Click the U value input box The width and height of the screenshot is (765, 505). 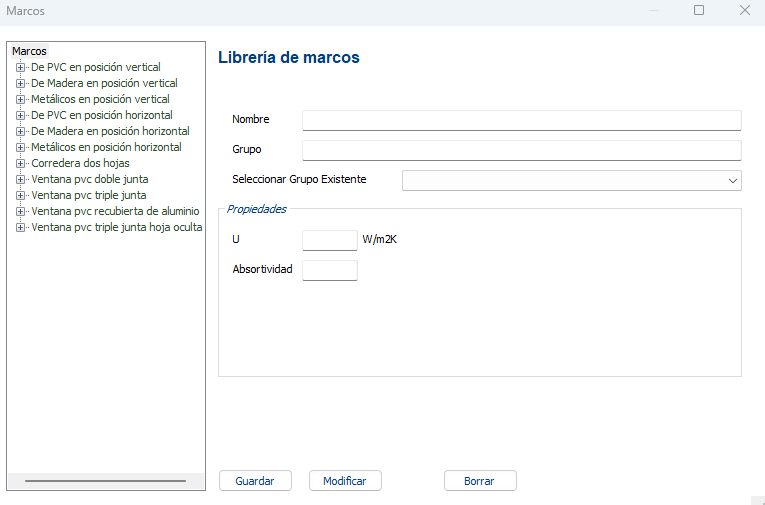pos(329,240)
